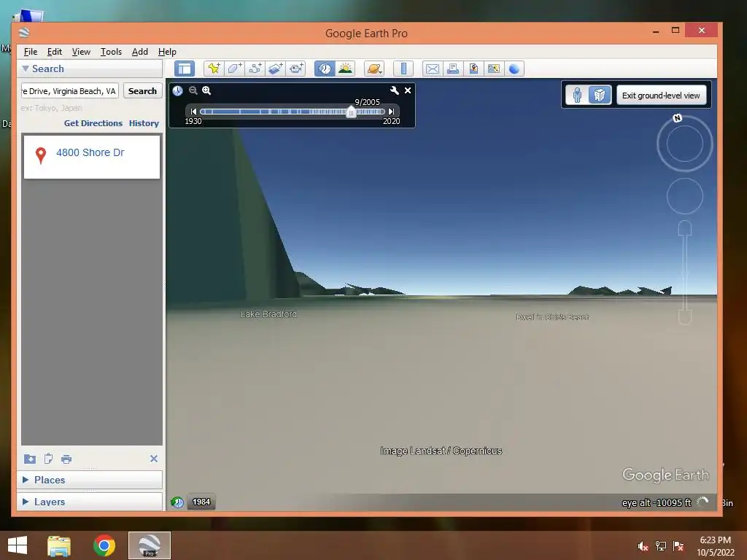Image resolution: width=747 pixels, height=560 pixels.
Task: Copy search results to clipboard icon
Action: (48, 459)
